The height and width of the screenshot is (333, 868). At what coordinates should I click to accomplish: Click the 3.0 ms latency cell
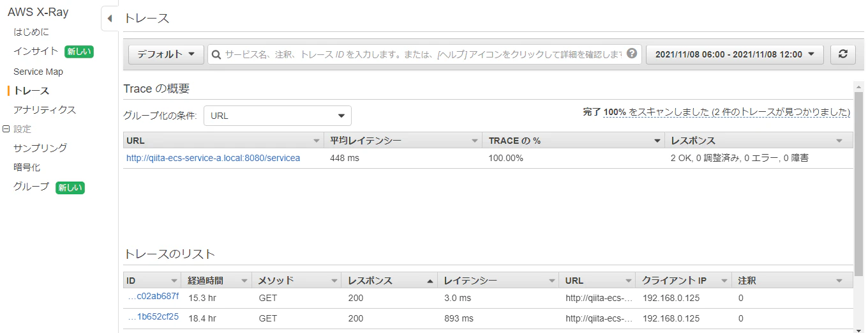click(458, 298)
